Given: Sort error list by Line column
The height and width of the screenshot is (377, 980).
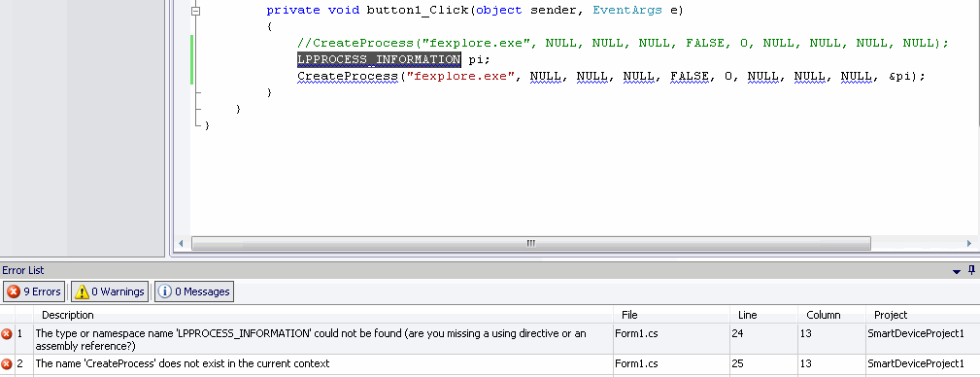Looking at the screenshot, I should pyautogui.click(x=763, y=315).
